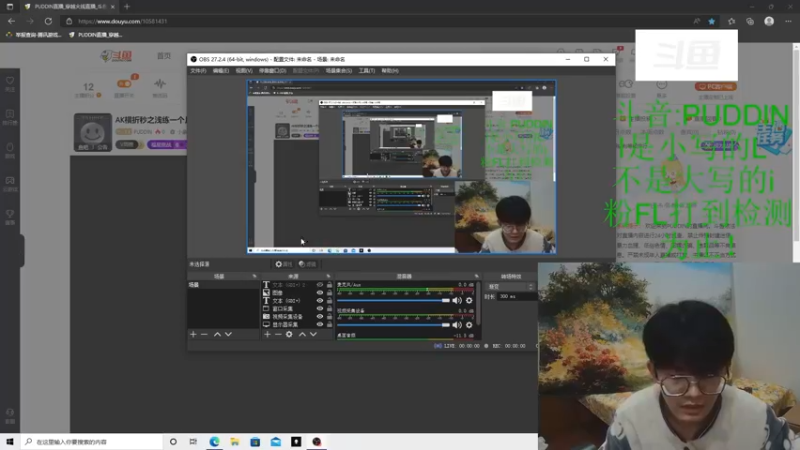800x450 pixels.
Task: Select the 窗口采集 source row
Action: (297, 309)
